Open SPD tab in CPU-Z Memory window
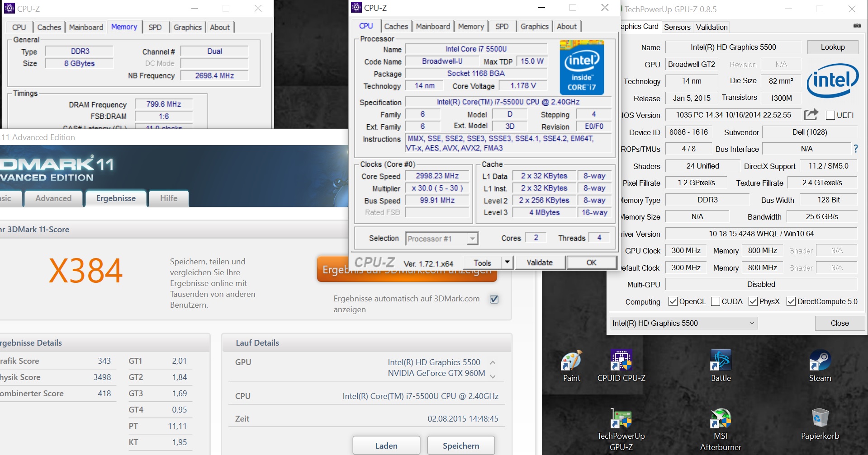 (155, 27)
